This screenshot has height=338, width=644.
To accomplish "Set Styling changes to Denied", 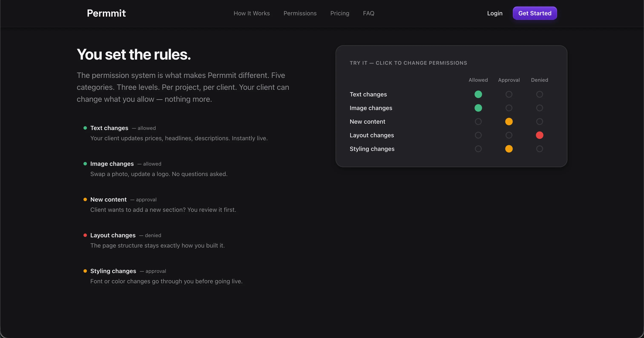I will click(x=539, y=149).
